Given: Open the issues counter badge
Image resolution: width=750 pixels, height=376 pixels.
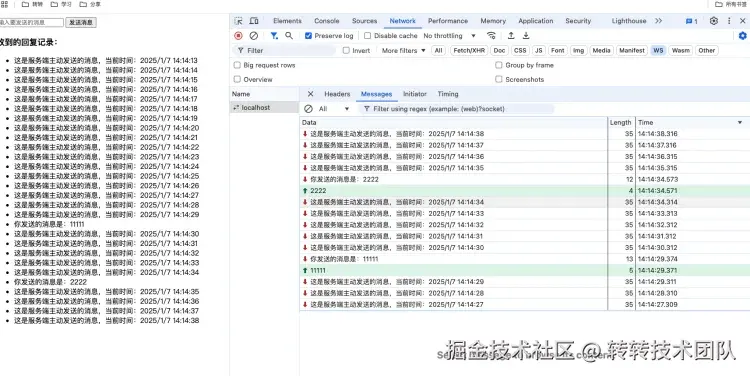Looking at the screenshot, I should click(x=692, y=21).
